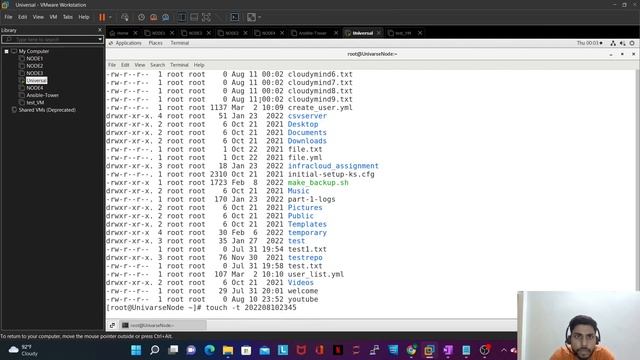Open Netflix from the taskbar
Screen dimensions: 640x360
[338, 350]
